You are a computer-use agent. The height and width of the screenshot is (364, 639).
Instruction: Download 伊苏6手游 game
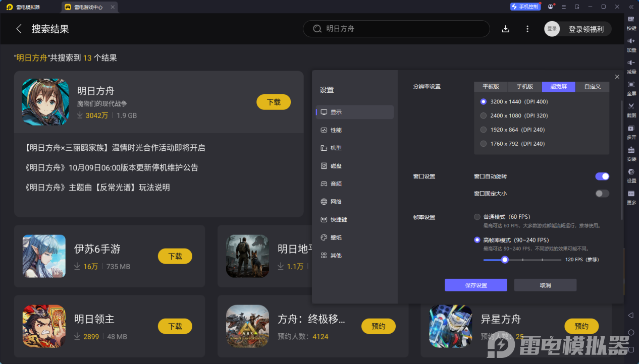click(x=175, y=256)
